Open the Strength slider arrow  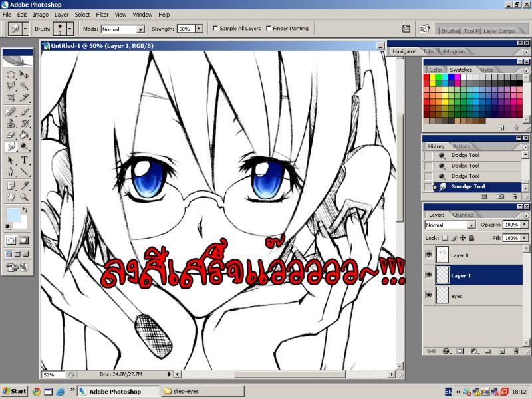pos(199,29)
